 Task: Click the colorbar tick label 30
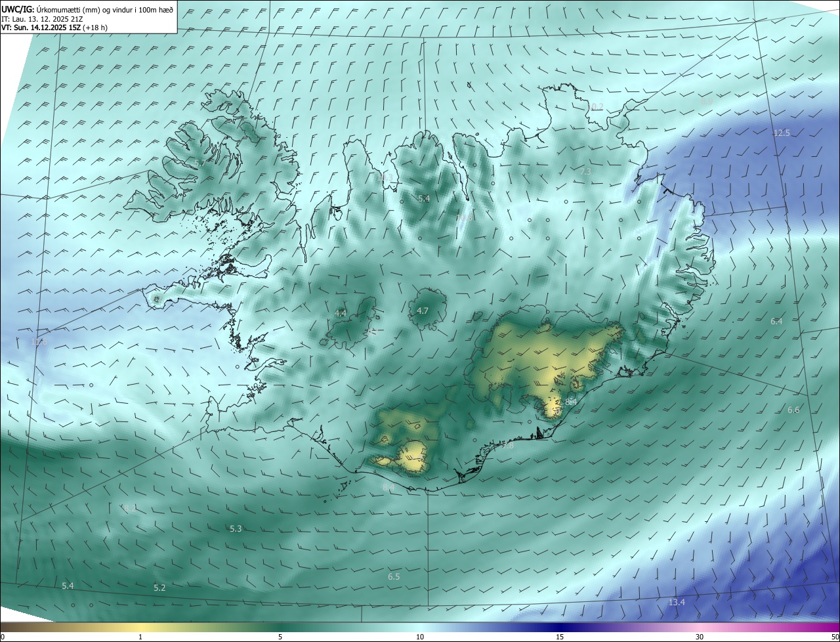700,637
